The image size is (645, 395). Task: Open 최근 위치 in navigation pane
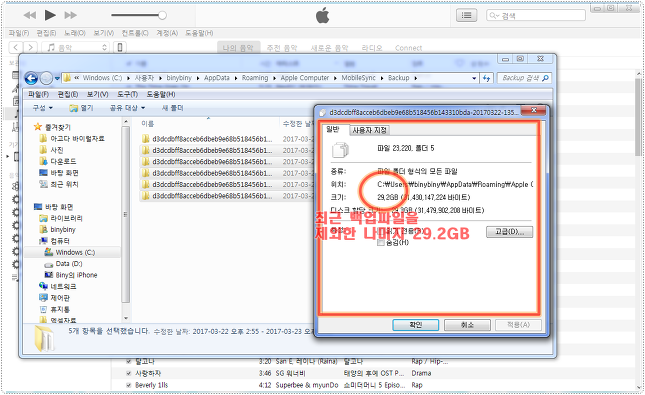tap(59, 184)
